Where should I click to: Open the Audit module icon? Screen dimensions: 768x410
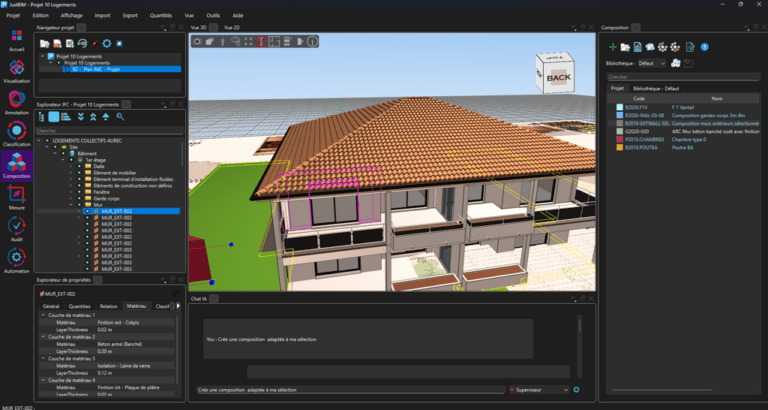[16, 225]
